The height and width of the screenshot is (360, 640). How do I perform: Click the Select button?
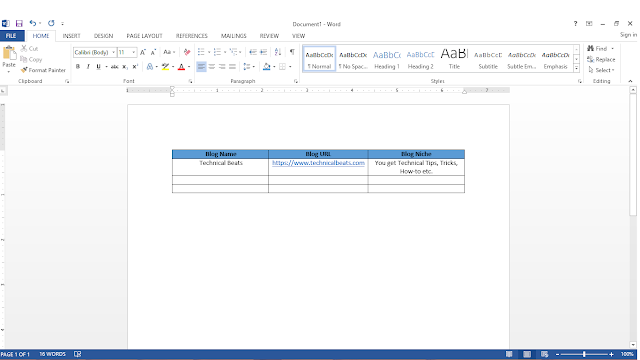coord(601,70)
